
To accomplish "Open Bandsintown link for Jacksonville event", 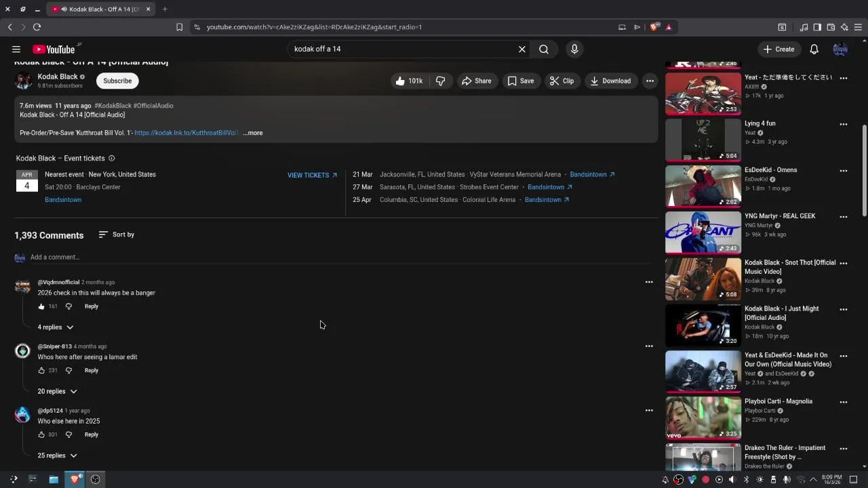I will (592, 174).
